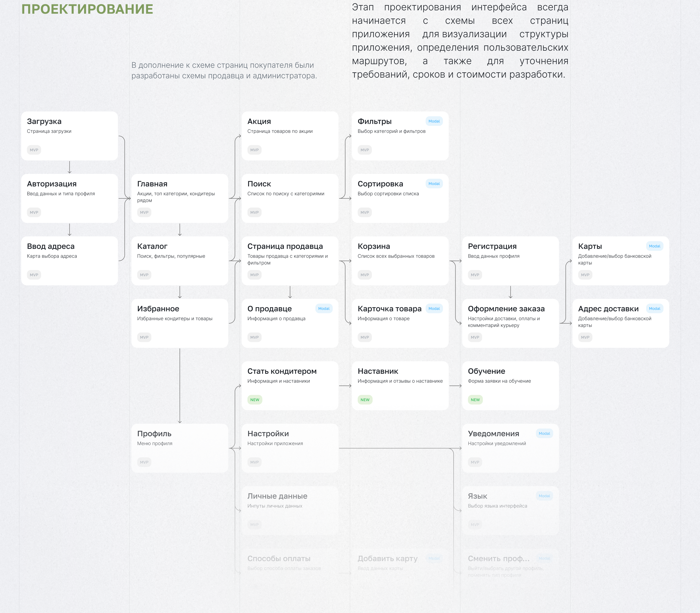Select the Адрес доставки card title
700x613 pixels.
608,309
